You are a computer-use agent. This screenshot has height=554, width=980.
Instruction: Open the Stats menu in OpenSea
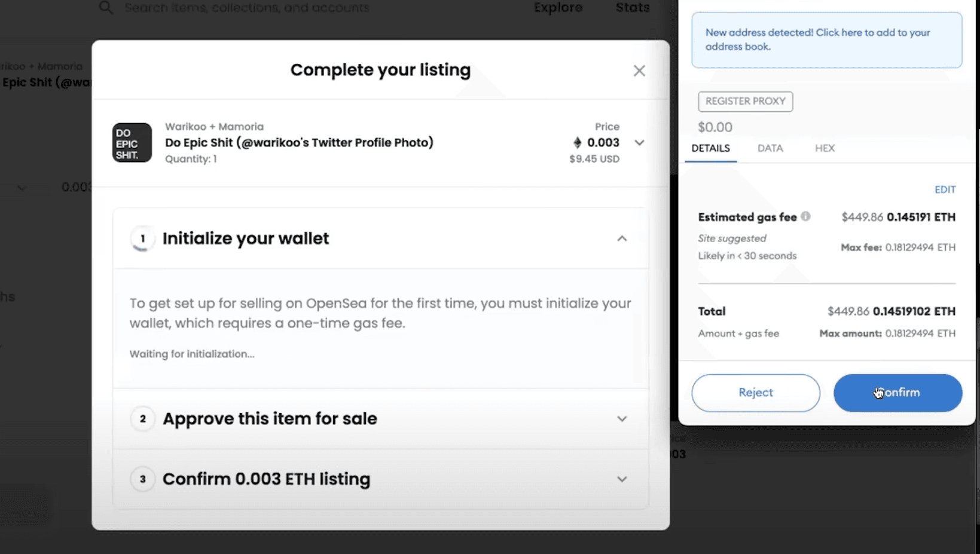click(633, 8)
